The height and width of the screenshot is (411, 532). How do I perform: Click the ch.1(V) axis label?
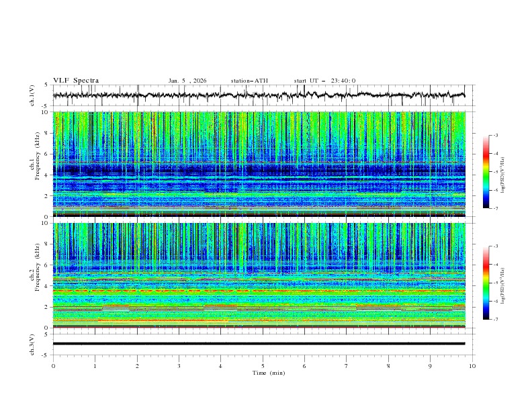(33, 95)
